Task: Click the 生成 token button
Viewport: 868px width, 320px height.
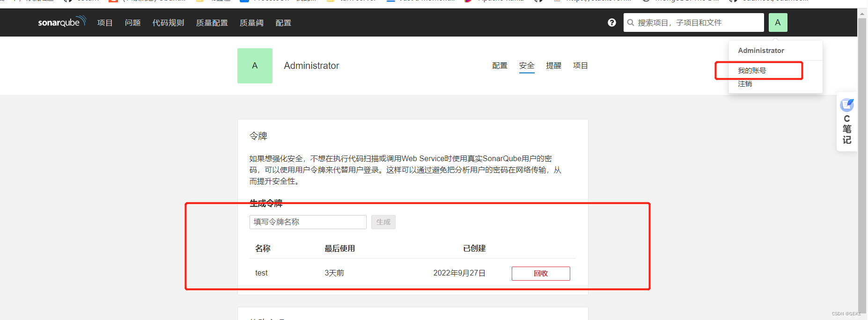Action: [x=383, y=222]
